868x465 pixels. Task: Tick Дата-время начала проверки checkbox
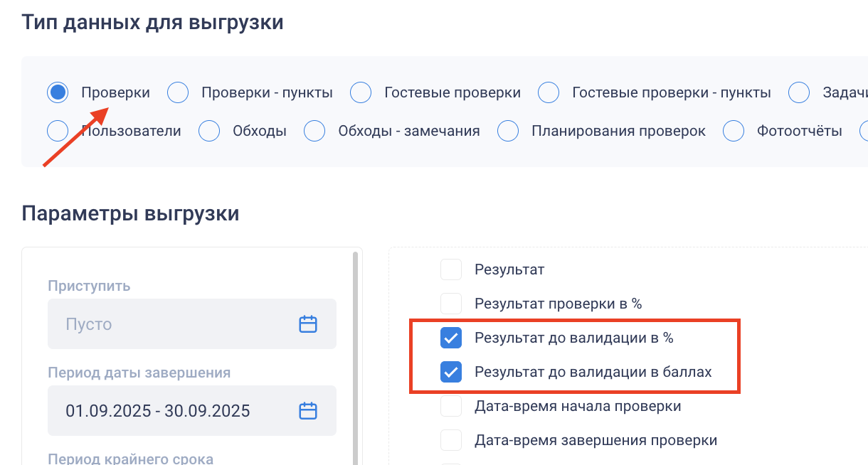(451, 406)
